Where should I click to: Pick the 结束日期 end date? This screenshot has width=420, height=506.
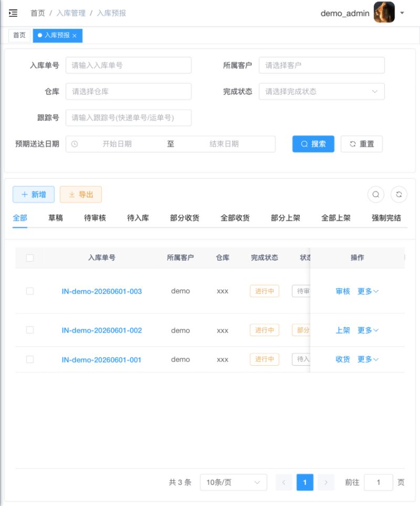[224, 144]
